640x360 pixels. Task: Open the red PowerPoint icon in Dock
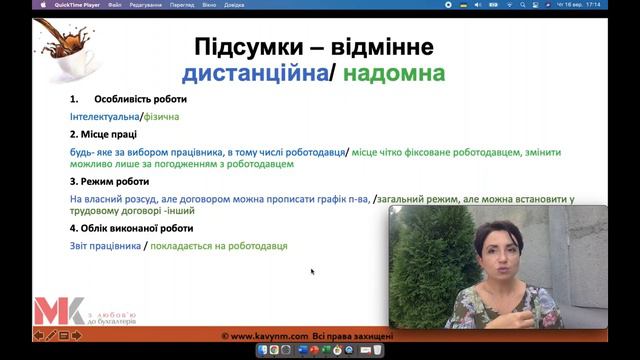click(314, 350)
